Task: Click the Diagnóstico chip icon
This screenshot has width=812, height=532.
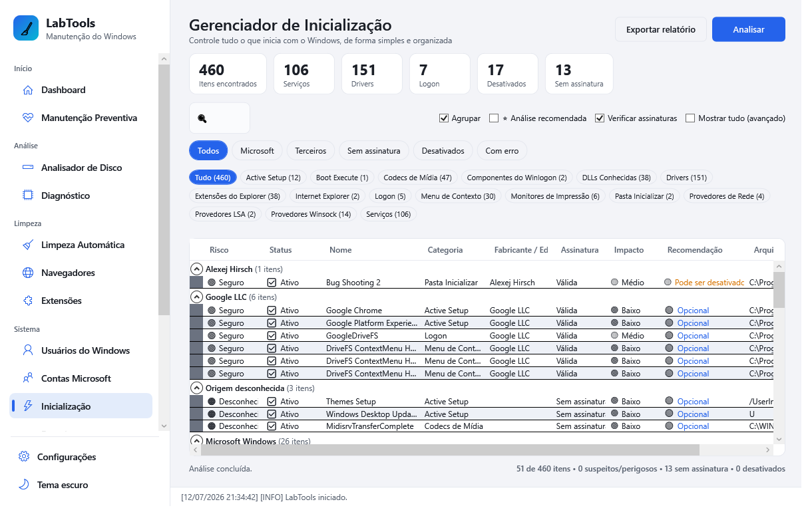Action: [x=28, y=196]
